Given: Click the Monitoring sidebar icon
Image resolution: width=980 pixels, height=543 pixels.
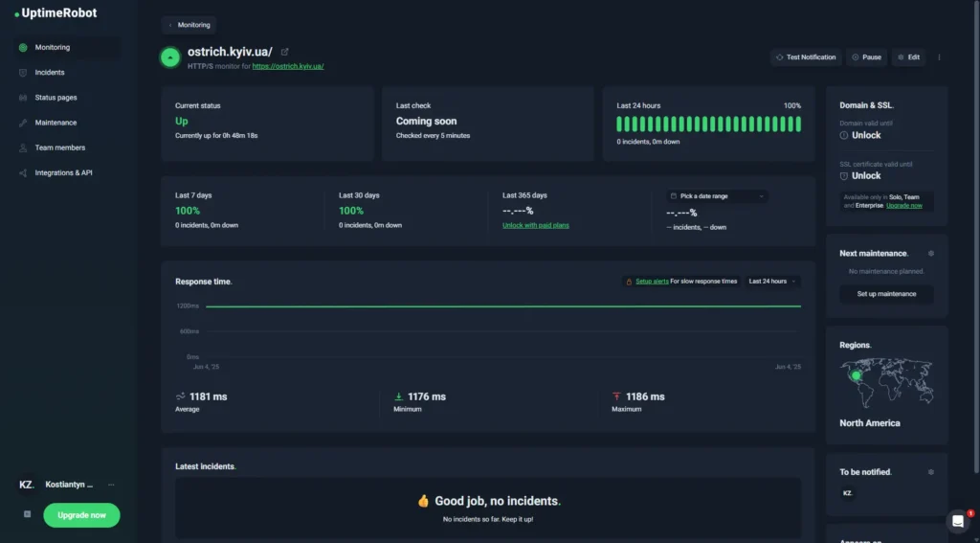Looking at the screenshot, I should [x=23, y=48].
